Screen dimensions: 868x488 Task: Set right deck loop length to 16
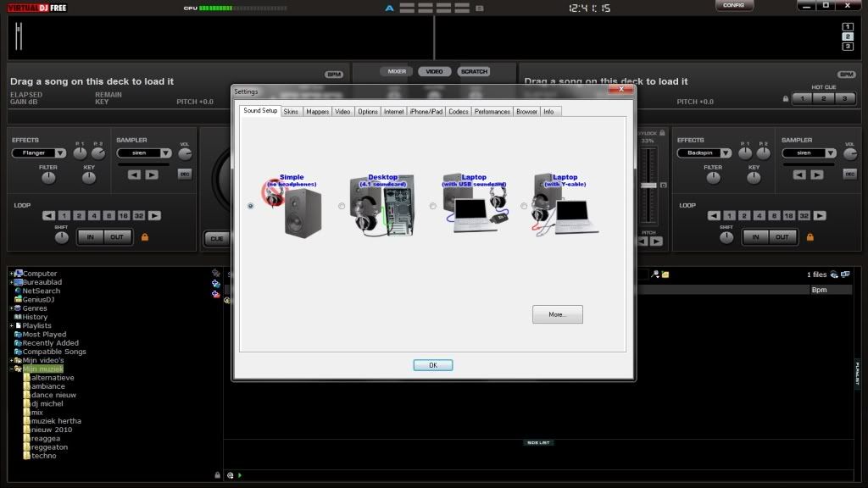coord(789,216)
